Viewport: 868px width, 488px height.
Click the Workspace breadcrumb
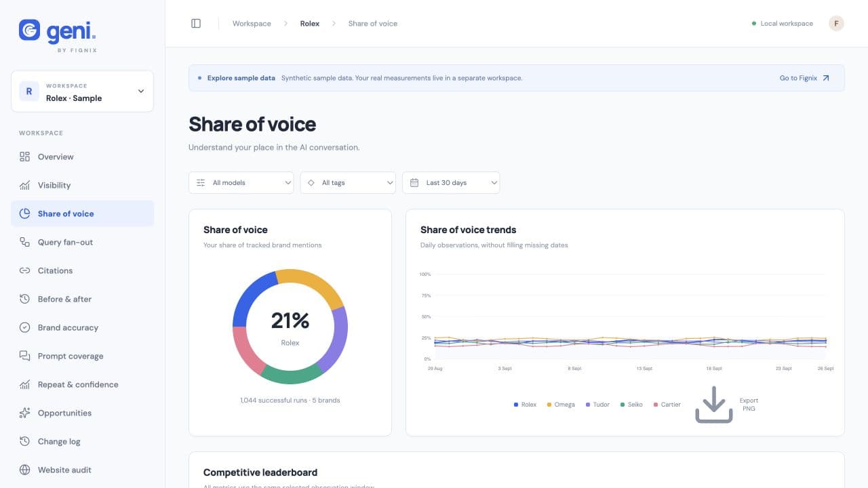pyautogui.click(x=252, y=24)
